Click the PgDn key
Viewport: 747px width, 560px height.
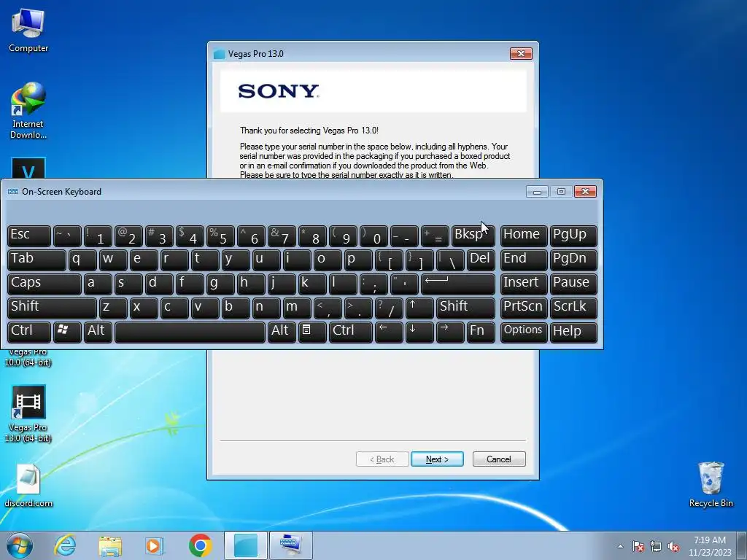point(573,260)
